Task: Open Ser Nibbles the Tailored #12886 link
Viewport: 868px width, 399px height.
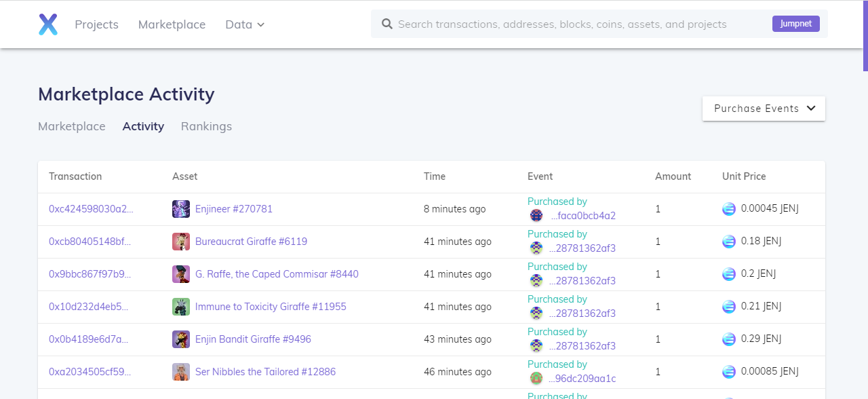Action: [265, 372]
